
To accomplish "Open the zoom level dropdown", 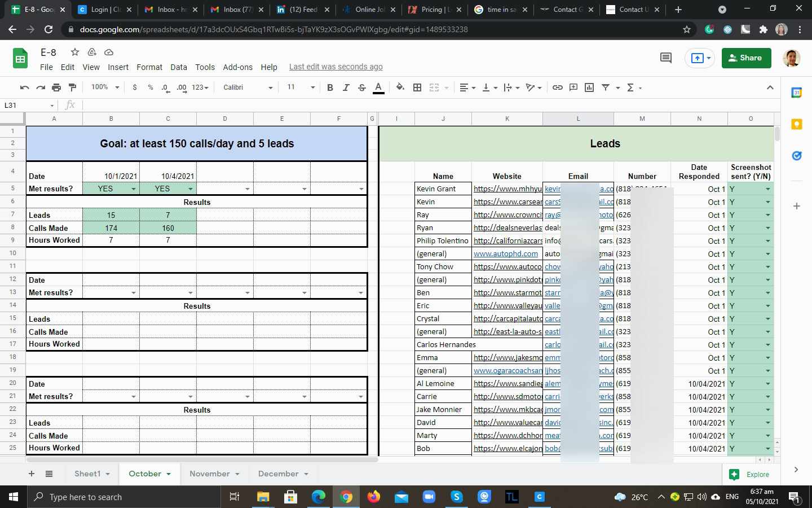I will 105,87.
